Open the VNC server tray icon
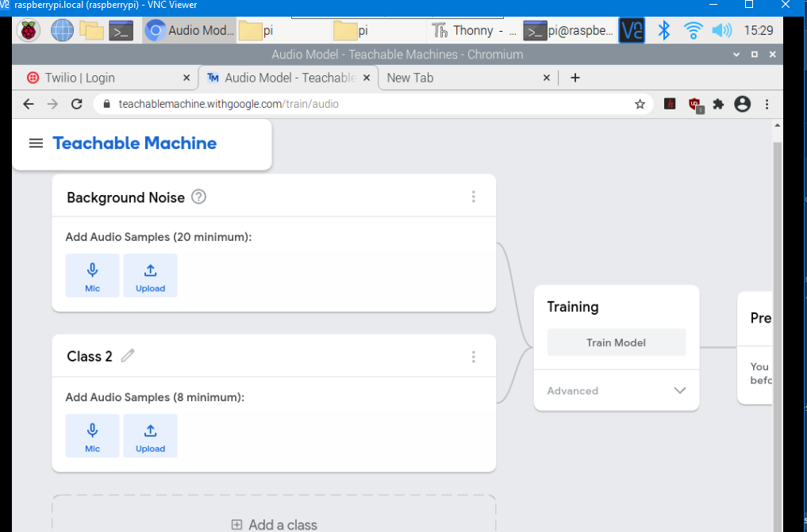This screenshot has width=807, height=532. tap(632, 31)
